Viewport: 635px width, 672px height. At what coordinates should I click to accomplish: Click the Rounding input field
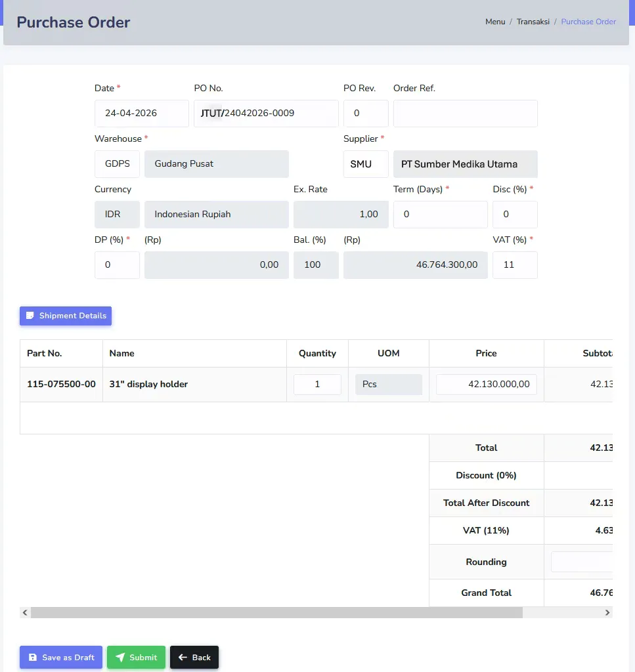[x=582, y=562]
